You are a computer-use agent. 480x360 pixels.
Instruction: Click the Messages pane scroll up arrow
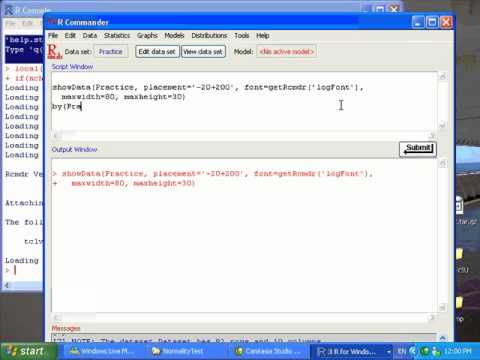(x=443, y=338)
